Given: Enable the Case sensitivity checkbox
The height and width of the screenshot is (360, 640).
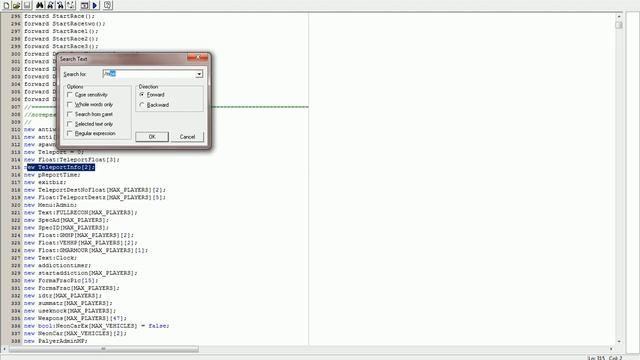Looking at the screenshot, I should [x=70, y=95].
